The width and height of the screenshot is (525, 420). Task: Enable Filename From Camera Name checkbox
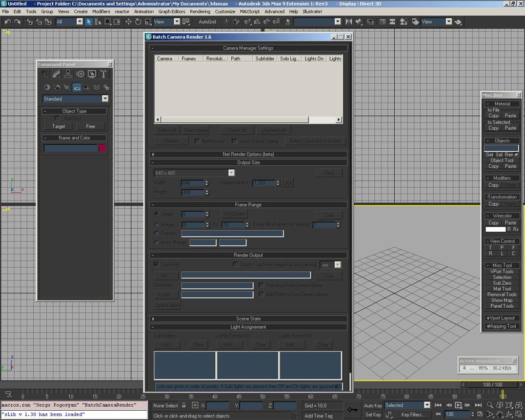click(x=261, y=285)
